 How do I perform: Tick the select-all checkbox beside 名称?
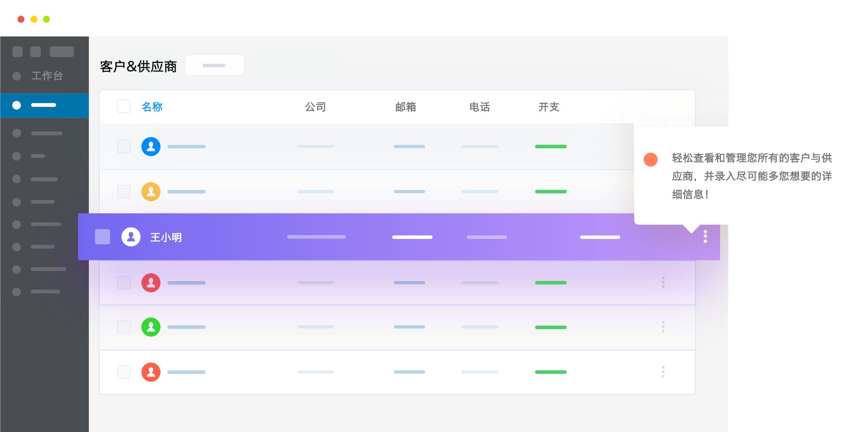coord(124,106)
